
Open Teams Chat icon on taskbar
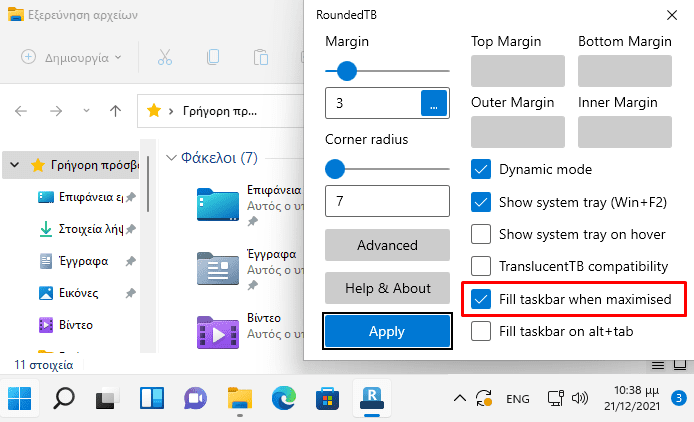[x=195, y=398]
